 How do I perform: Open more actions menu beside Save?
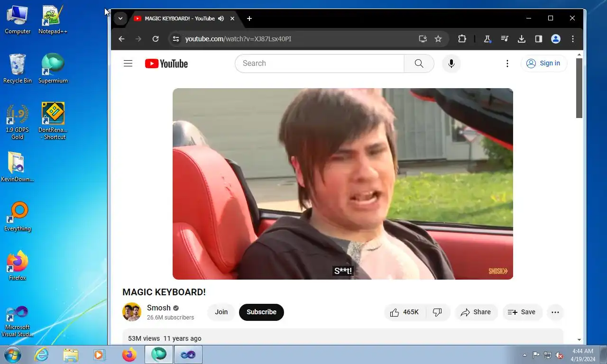point(555,312)
